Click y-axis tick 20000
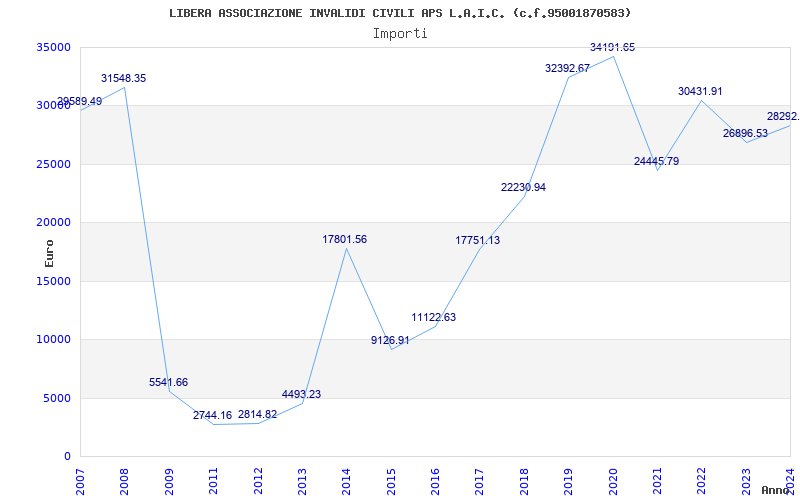The height and width of the screenshot is (500, 800). tap(53, 222)
